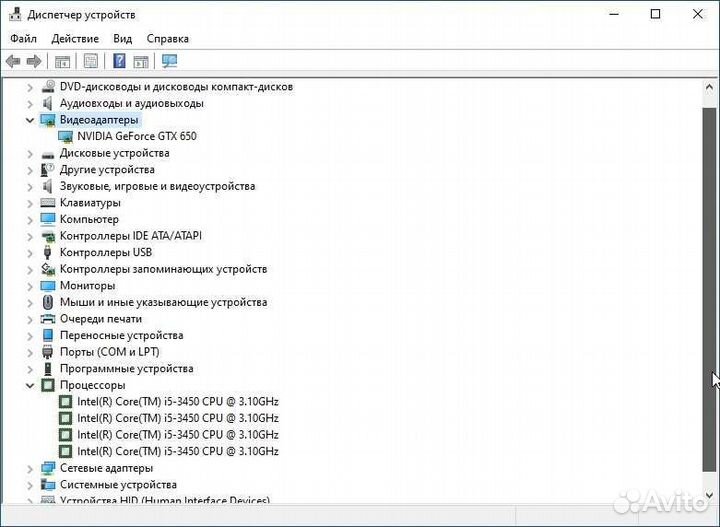Click the Сетевые адаптеры network icon
This screenshot has height=527, width=720.
tap(48, 468)
